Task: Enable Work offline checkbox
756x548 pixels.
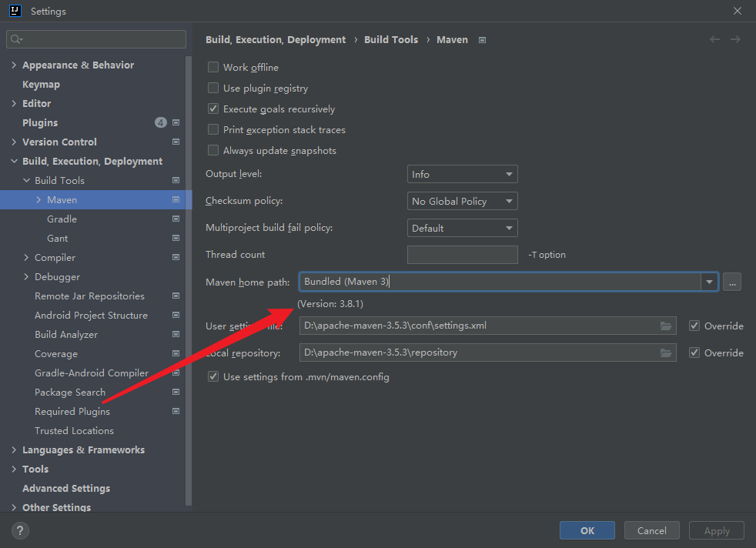Action: point(213,67)
